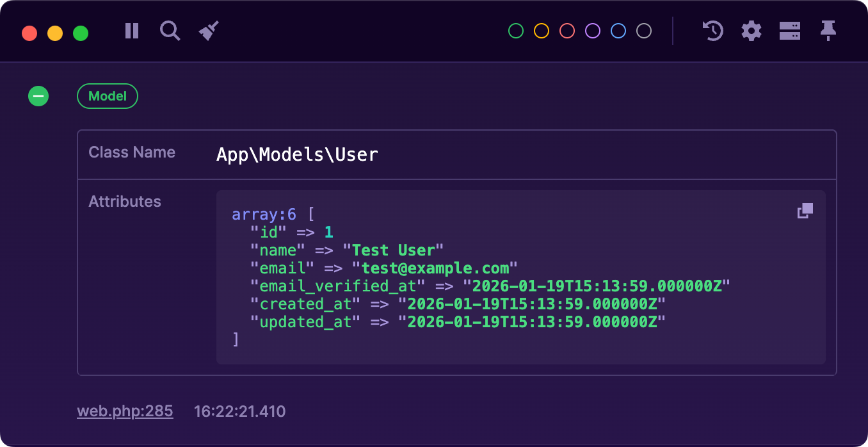Enable the purple color filter

[x=592, y=30]
